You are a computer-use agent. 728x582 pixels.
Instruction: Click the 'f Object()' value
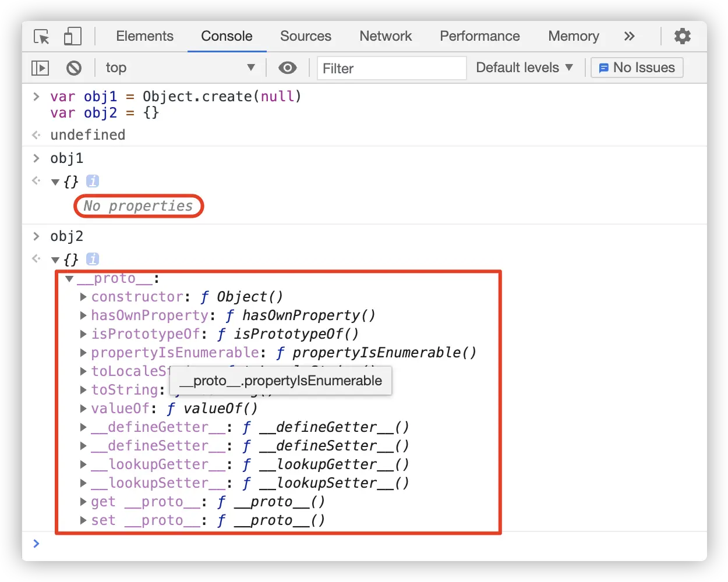point(241,297)
